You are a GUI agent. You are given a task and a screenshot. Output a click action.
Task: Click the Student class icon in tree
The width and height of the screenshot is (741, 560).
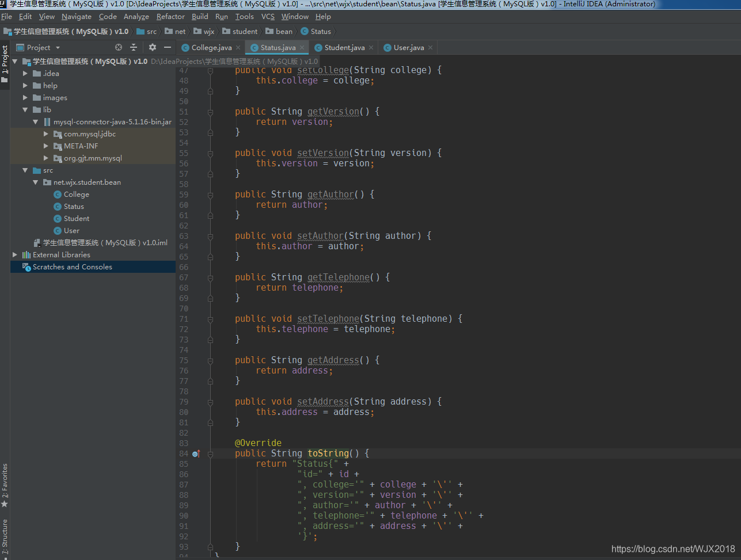click(x=58, y=219)
